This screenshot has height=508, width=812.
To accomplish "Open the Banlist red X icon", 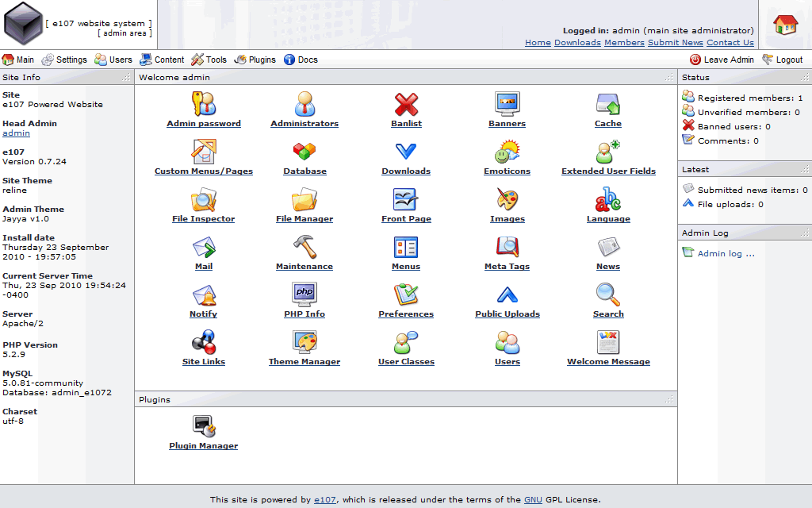I will pyautogui.click(x=406, y=104).
